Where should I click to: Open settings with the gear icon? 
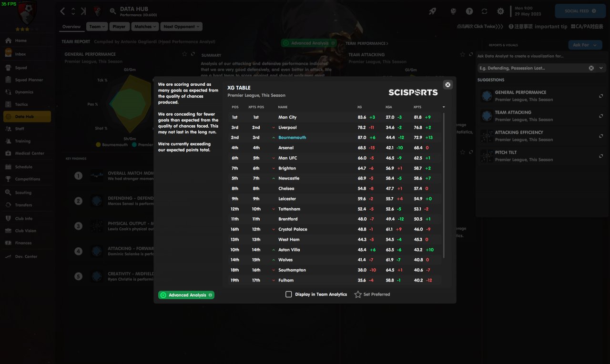500,11
